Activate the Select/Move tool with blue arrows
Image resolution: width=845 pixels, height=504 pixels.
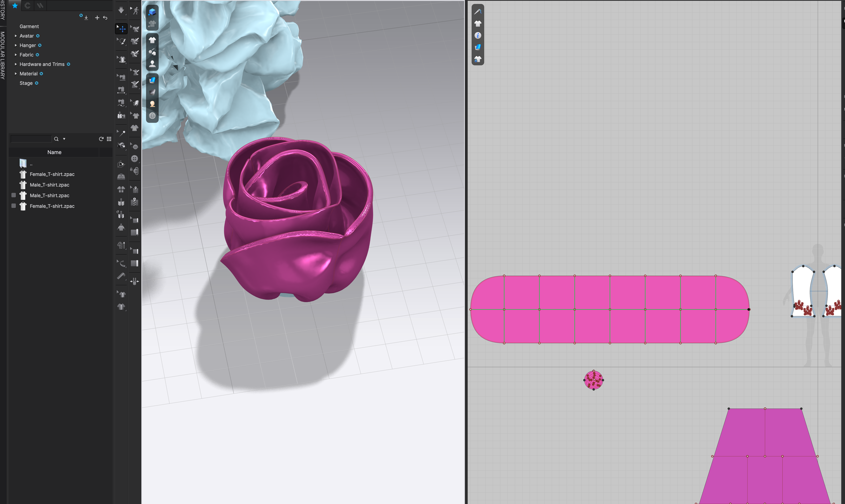point(122,29)
